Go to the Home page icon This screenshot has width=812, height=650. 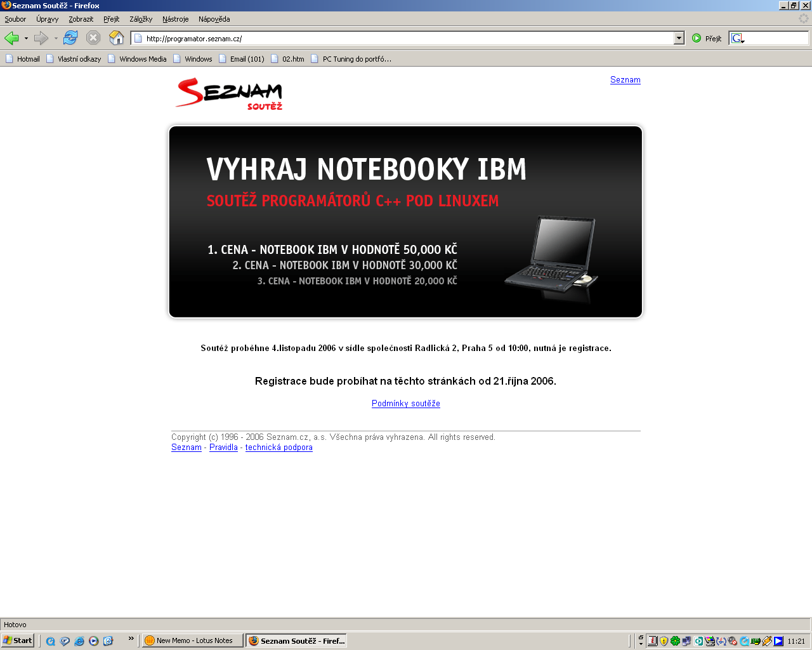(116, 38)
